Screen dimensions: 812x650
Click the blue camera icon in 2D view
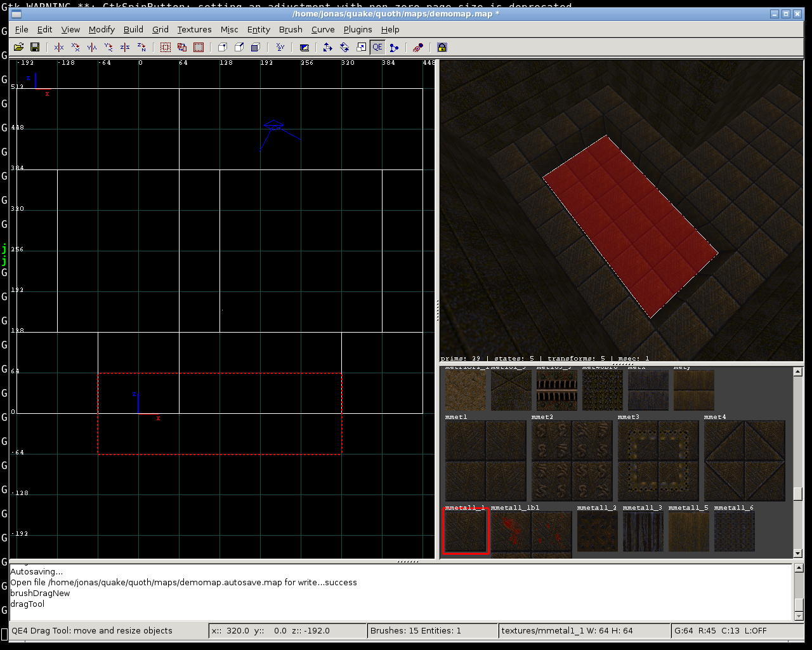pyautogui.click(x=274, y=126)
